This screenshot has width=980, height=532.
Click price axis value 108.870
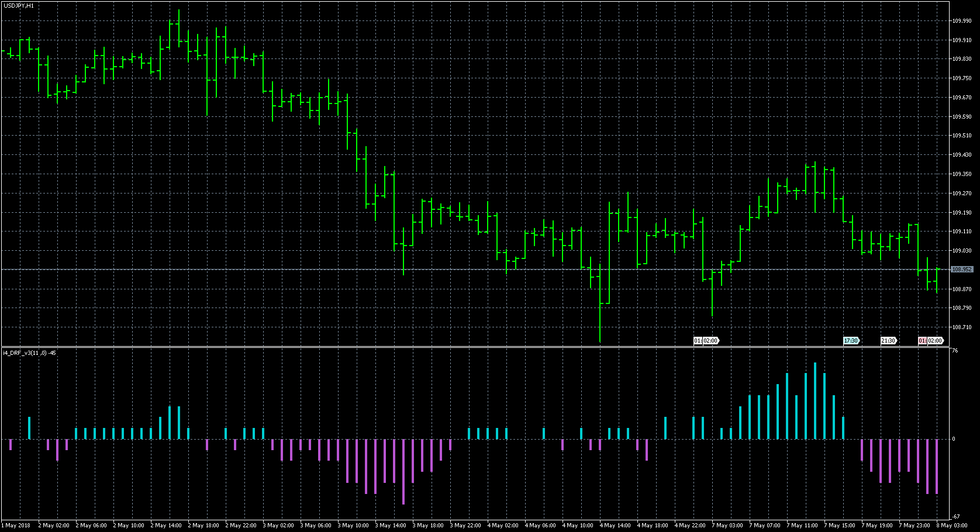click(x=962, y=289)
